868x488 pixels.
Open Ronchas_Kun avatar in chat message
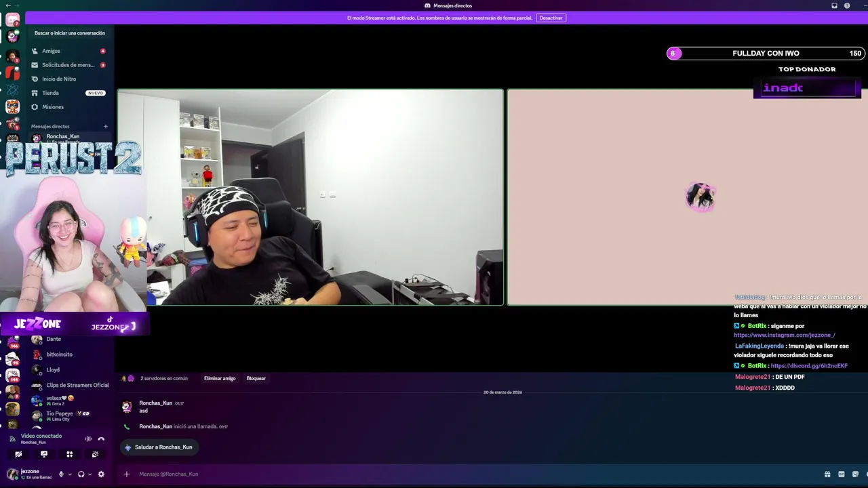click(126, 406)
